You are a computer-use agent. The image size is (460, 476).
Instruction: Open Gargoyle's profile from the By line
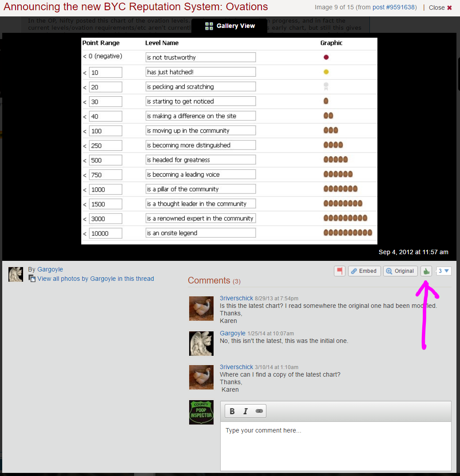pyautogui.click(x=50, y=269)
